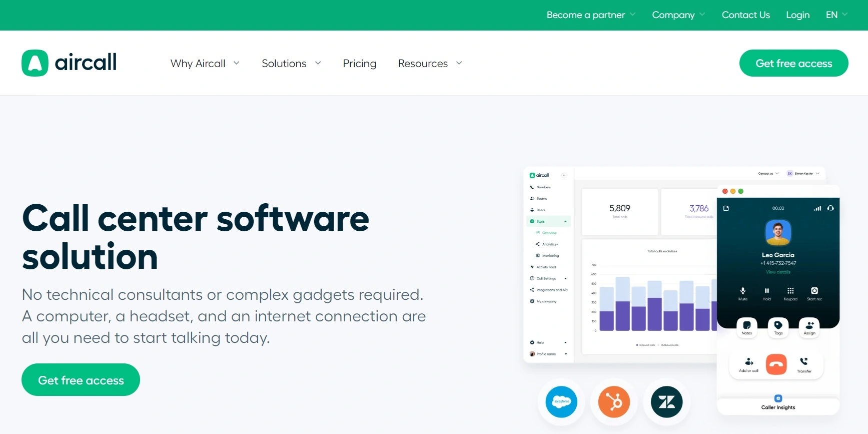The width and height of the screenshot is (868, 434).
Task: Click Get free access in the header
Action: (793, 63)
